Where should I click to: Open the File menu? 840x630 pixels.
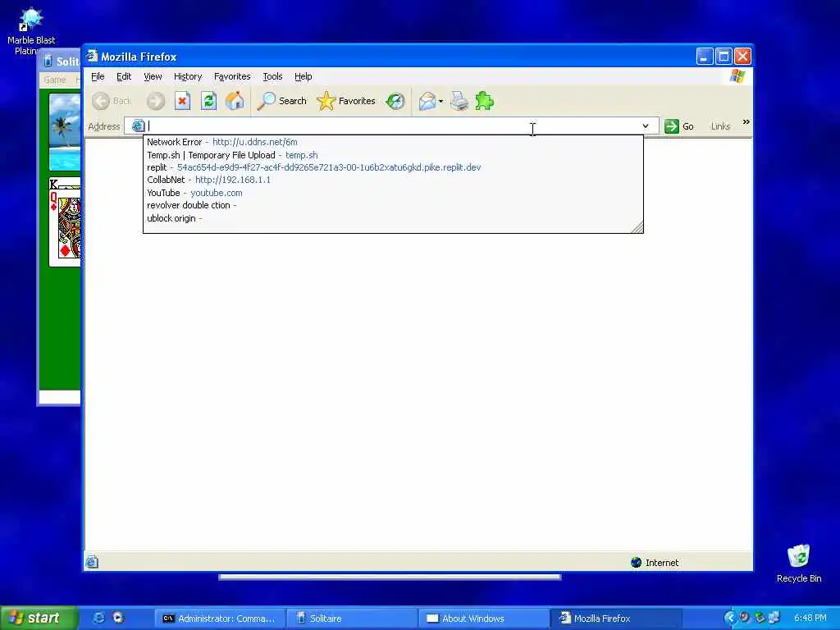point(98,76)
